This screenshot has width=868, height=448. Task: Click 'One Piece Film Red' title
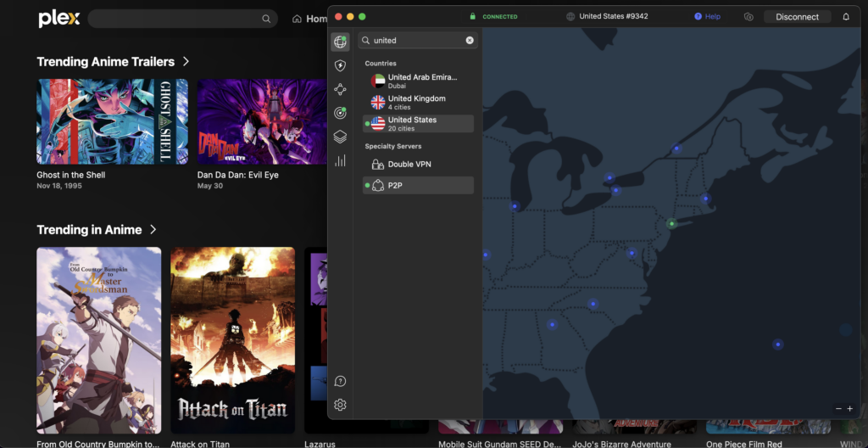(744, 444)
